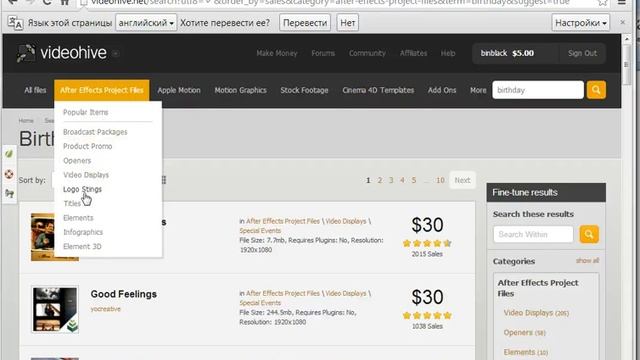Go to results page 5
This screenshot has width=640, height=360.
click(x=413, y=180)
